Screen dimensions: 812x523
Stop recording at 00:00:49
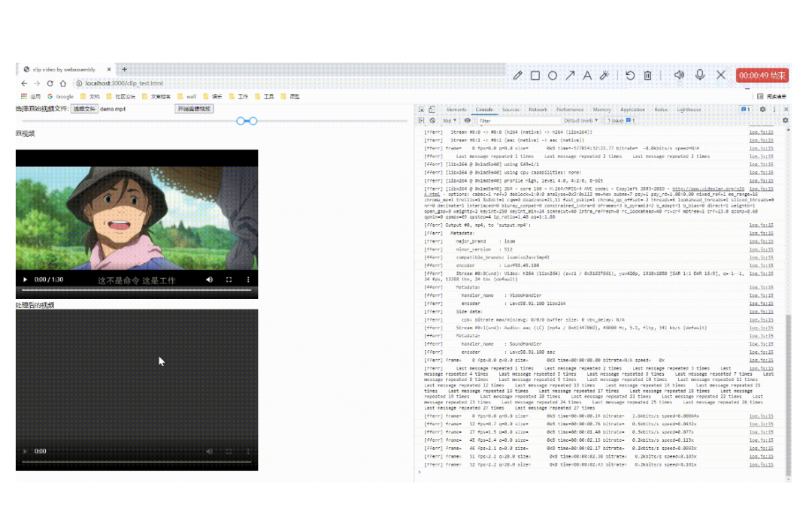(762, 76)
